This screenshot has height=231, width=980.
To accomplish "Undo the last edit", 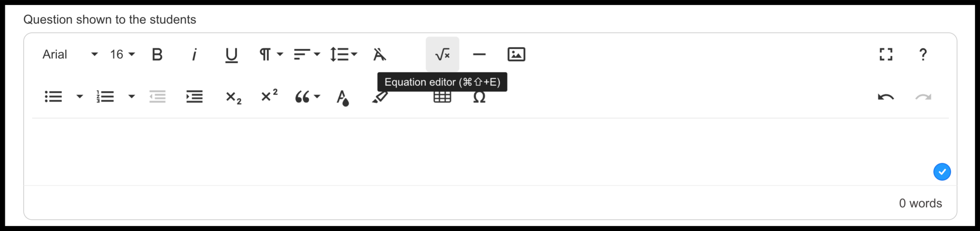I will [886, 97].
